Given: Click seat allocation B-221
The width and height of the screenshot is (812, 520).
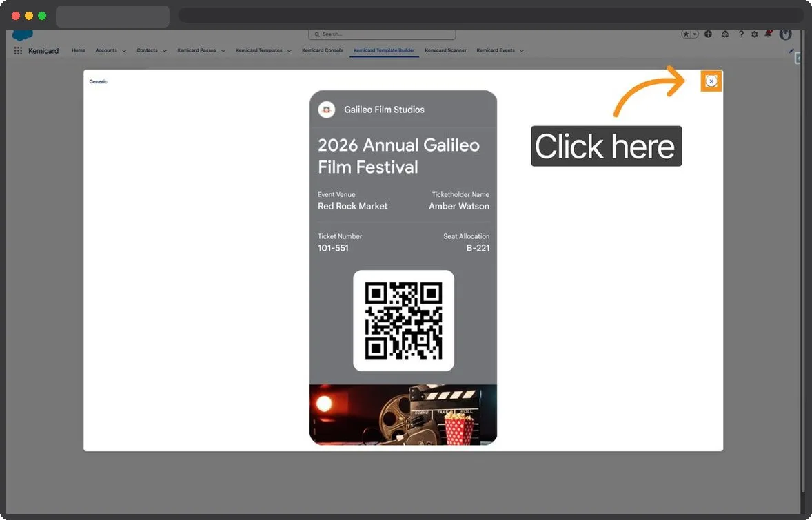Looking at the screenshot, I should 478,248.
